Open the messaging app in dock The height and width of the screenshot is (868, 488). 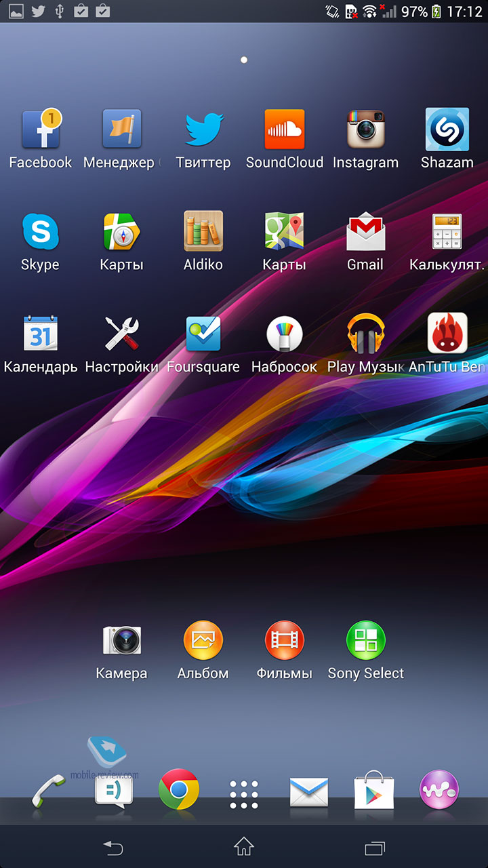(x=114, y=791)
